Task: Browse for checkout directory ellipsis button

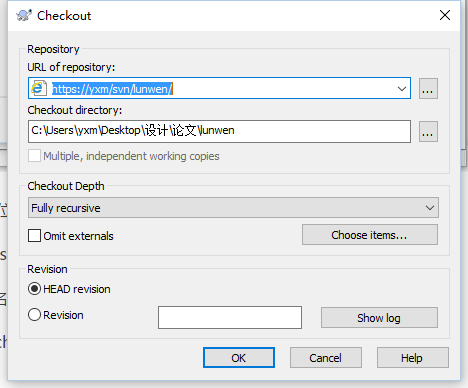Action: tap(428, 132)
